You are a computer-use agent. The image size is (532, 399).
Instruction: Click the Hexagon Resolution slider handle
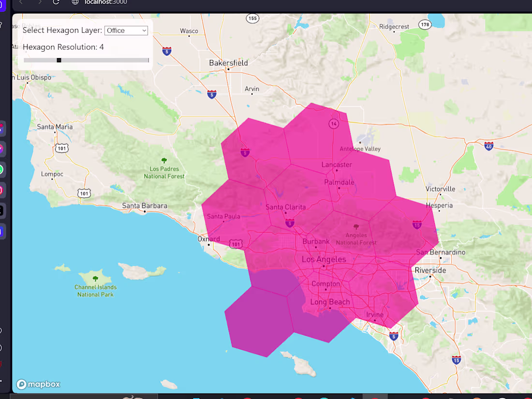click(59, 60)
